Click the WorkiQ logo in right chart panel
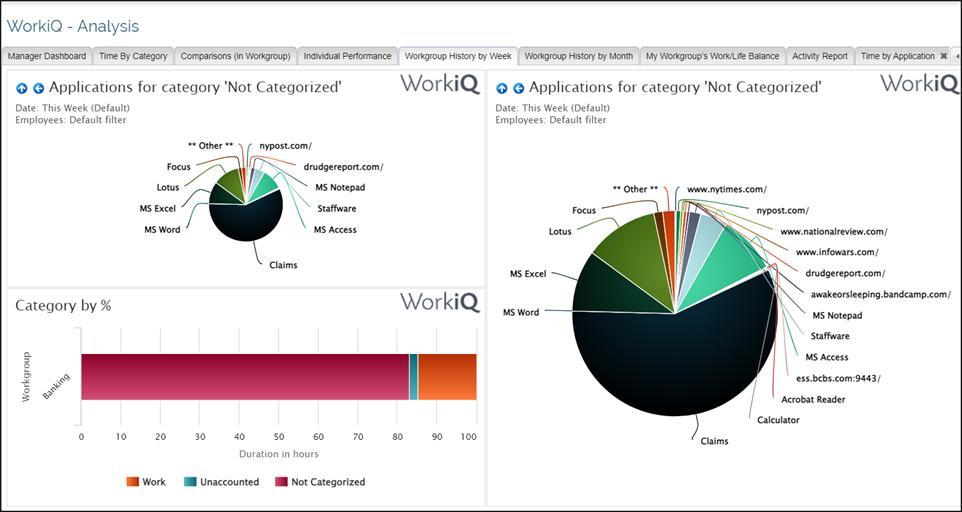962x512 pixels. 919,85
